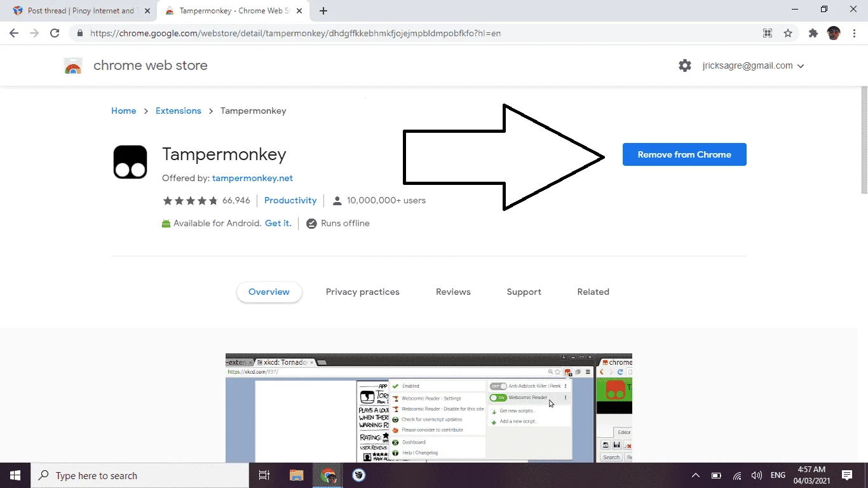Click the address bar URL

295,33
